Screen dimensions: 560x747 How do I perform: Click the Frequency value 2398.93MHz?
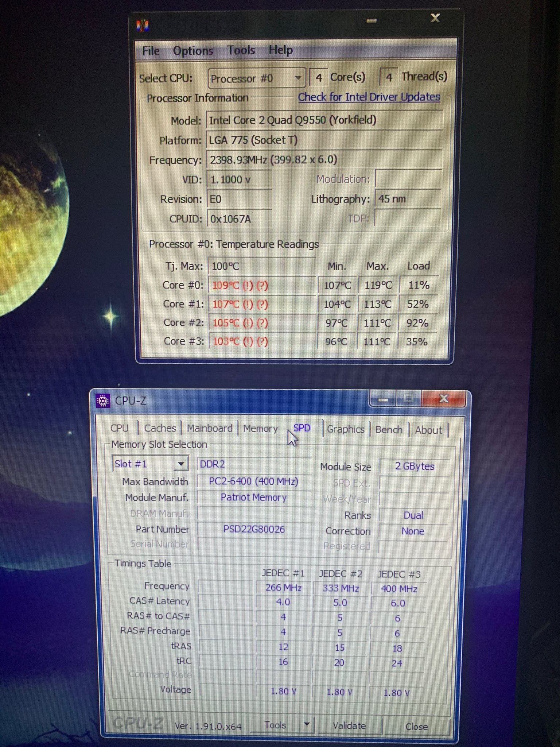point(324,160)
